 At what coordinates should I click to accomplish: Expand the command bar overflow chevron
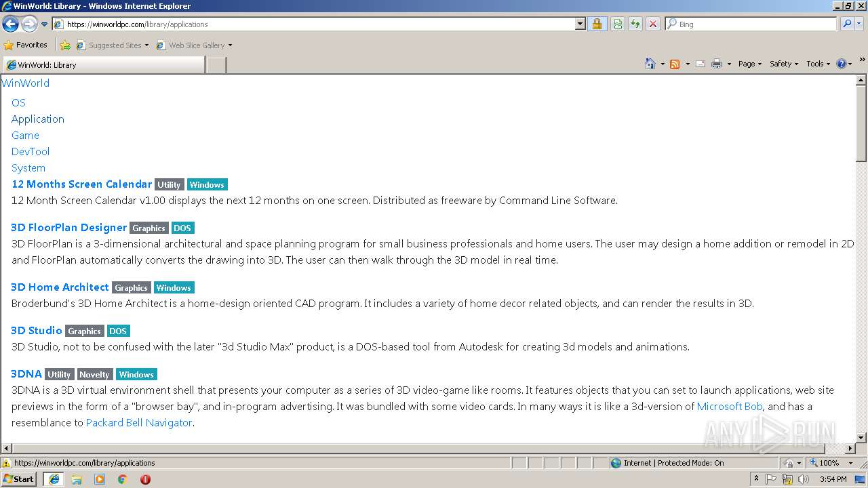tap(862, 60)
